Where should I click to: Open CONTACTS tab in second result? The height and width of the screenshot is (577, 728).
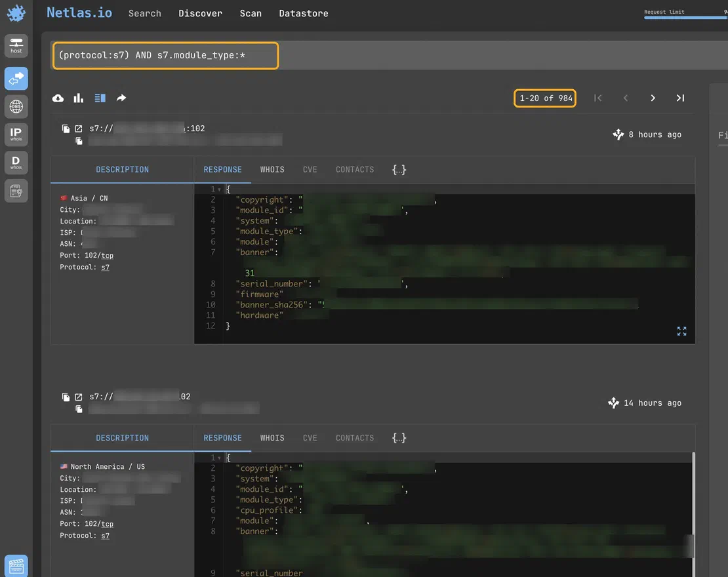point(355,438)
